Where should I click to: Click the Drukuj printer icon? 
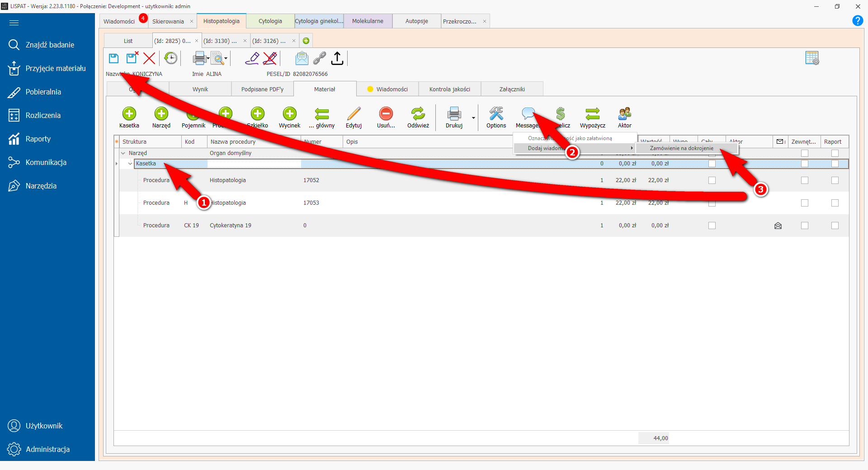(x=454, y=113)
